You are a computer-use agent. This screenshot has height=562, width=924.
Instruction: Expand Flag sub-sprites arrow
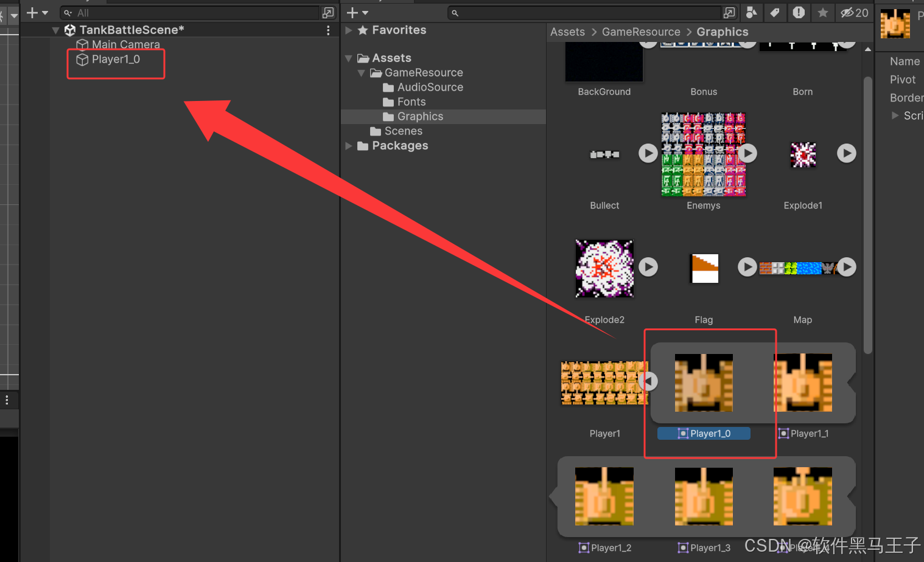coord(747,267)
